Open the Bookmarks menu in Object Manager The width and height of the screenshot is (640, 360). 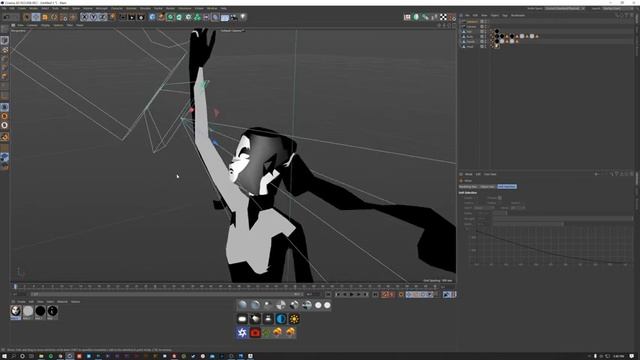coord(518,16)
